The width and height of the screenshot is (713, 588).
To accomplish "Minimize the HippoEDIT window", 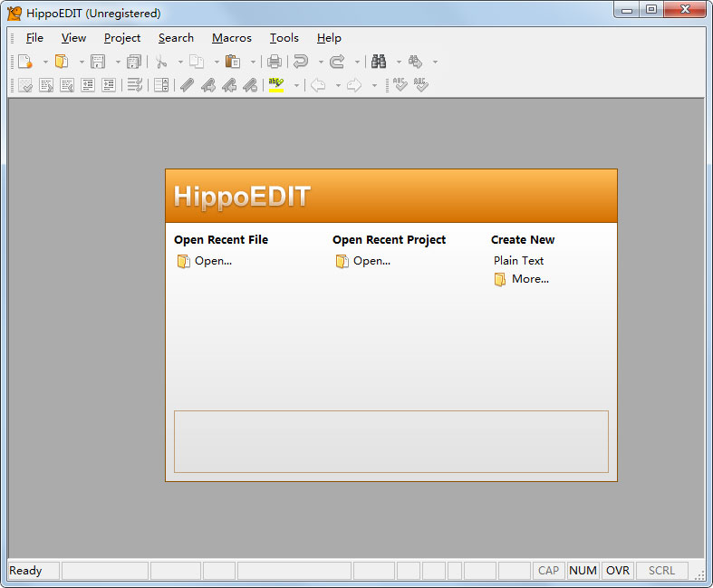I will (x=627, y=9).
